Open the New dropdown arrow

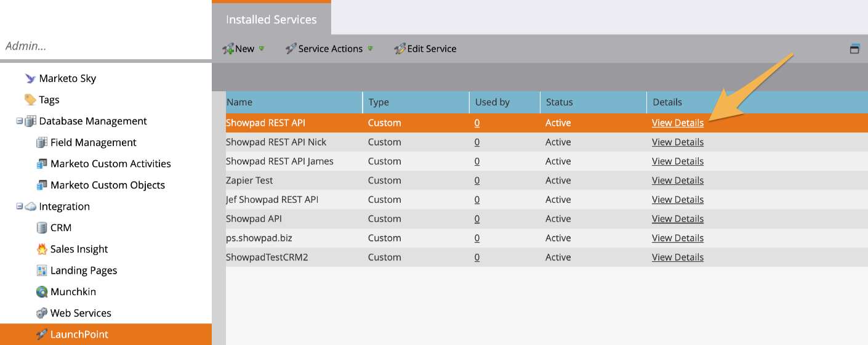pyautogui.click(x=262, y=49)
